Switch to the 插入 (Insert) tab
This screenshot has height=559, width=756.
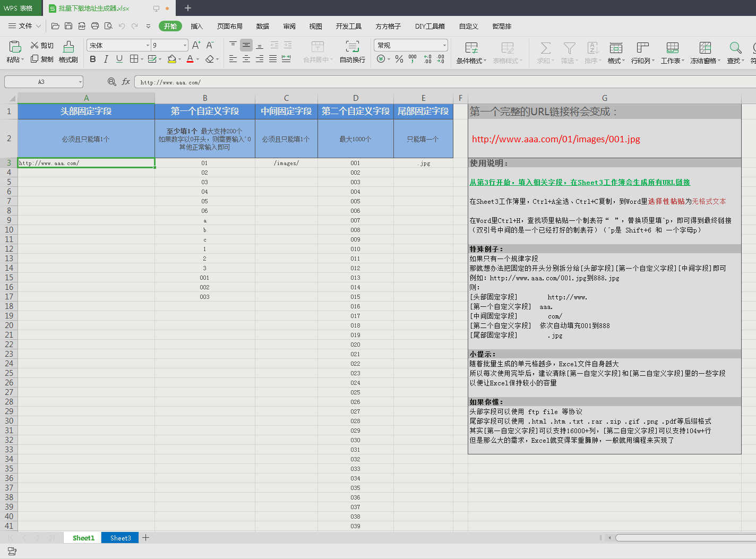click(x=197, y=26)
